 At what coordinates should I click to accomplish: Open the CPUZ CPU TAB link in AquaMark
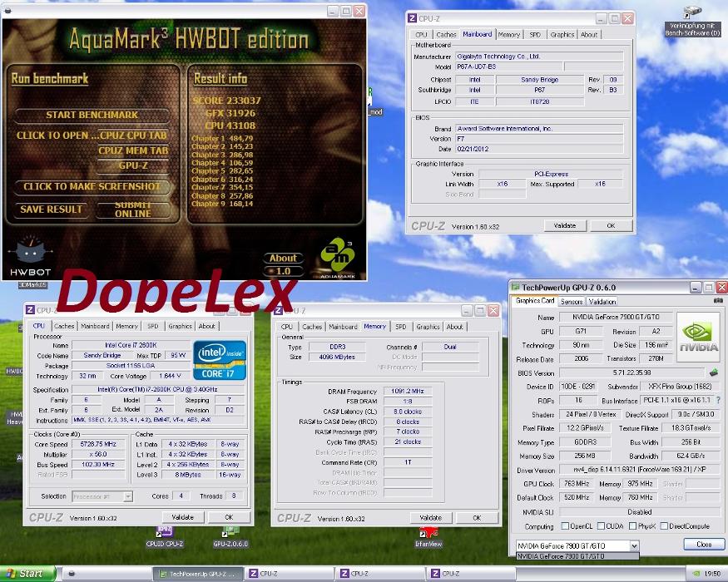pyautogui.click(x=133, y=136)
